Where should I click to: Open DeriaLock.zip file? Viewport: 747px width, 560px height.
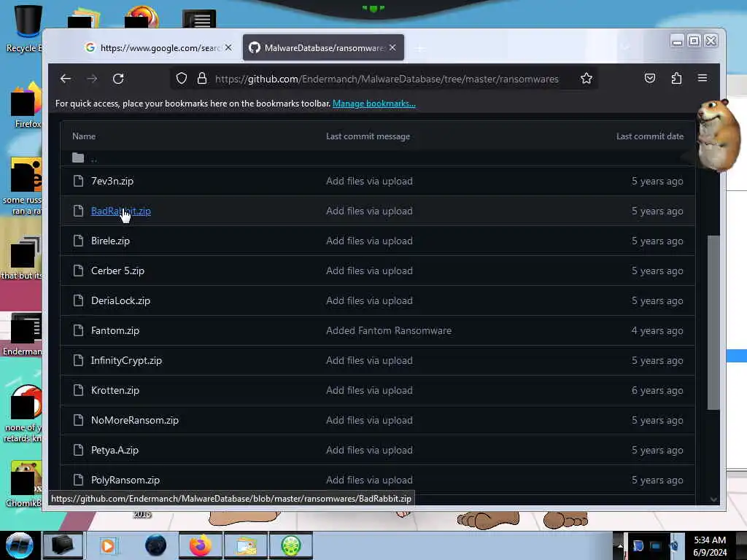[x=120, y=301]
